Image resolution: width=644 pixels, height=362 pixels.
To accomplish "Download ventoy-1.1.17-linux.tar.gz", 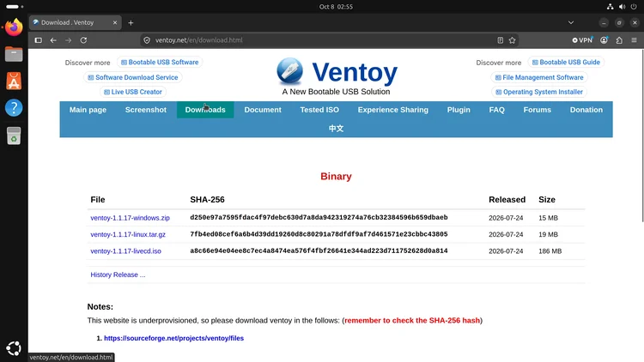I will click(x=128, y=235).
